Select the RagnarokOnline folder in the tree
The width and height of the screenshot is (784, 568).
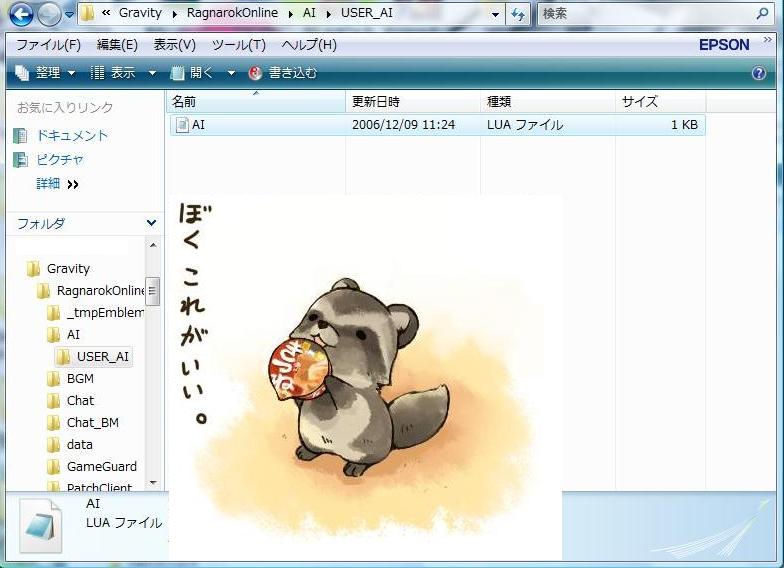90,290
